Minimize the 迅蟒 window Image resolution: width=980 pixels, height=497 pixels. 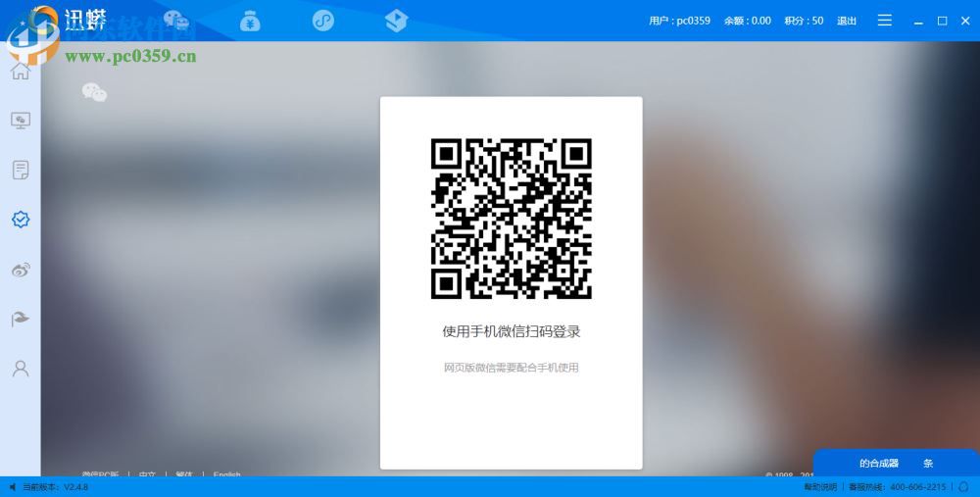point(918,22)
